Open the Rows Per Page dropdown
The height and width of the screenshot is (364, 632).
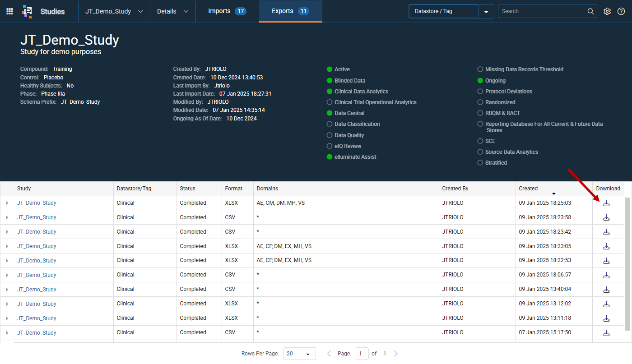click(300, 354)
